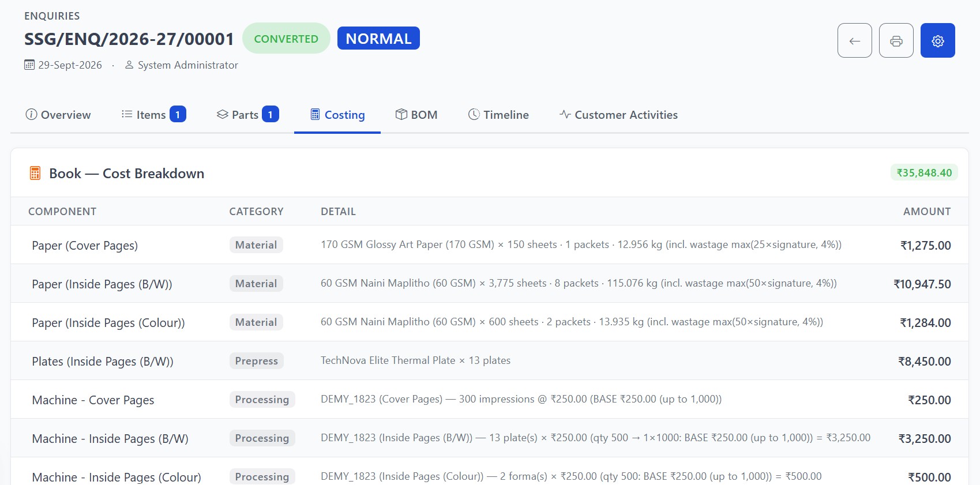
Task: Click the NORMAL priority badge
Action: (x=378, y=39)
